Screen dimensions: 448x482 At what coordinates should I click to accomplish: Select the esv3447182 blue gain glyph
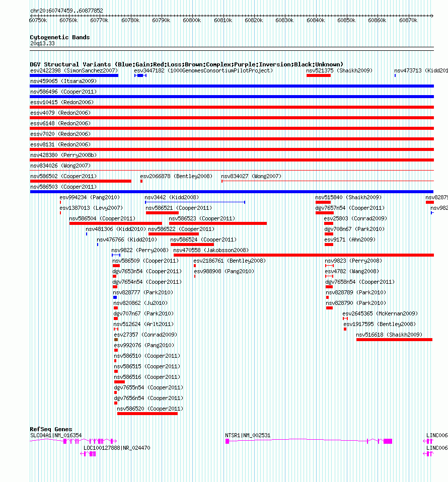coord(140,75)
